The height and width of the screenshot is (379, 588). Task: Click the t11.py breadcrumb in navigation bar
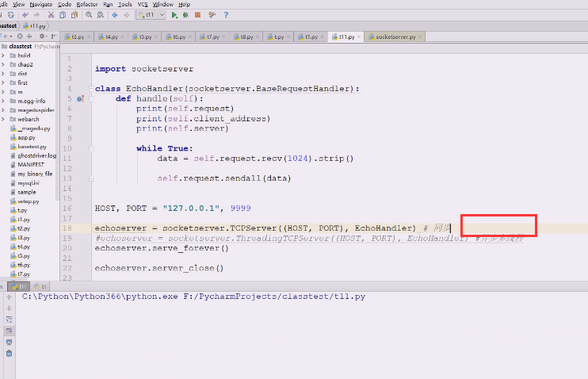[x=34, y=26]
